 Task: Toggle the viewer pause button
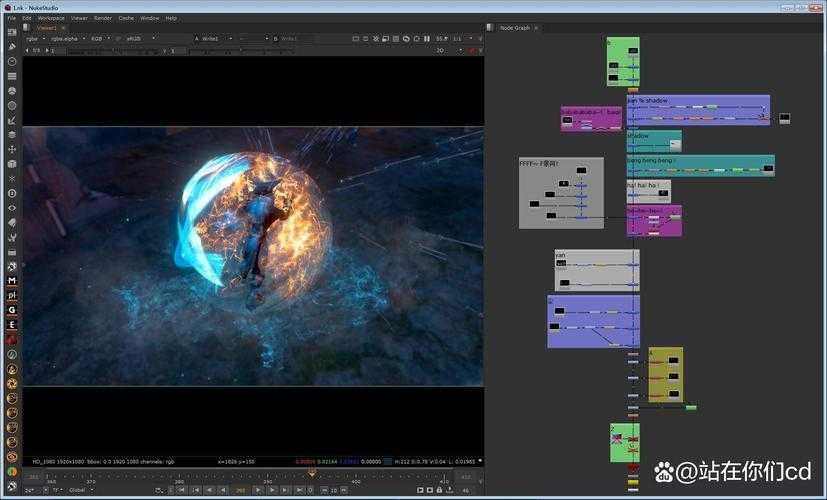pyautogui.click(x=427, y=39)
